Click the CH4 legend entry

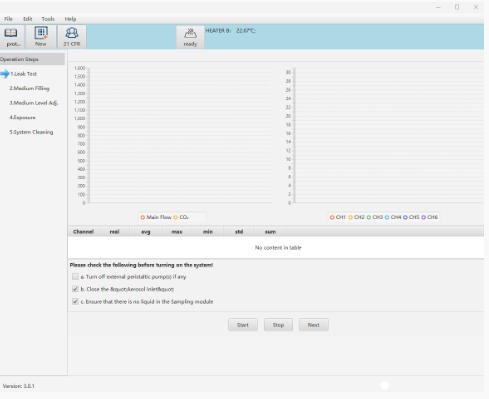[x=393, y=217]
